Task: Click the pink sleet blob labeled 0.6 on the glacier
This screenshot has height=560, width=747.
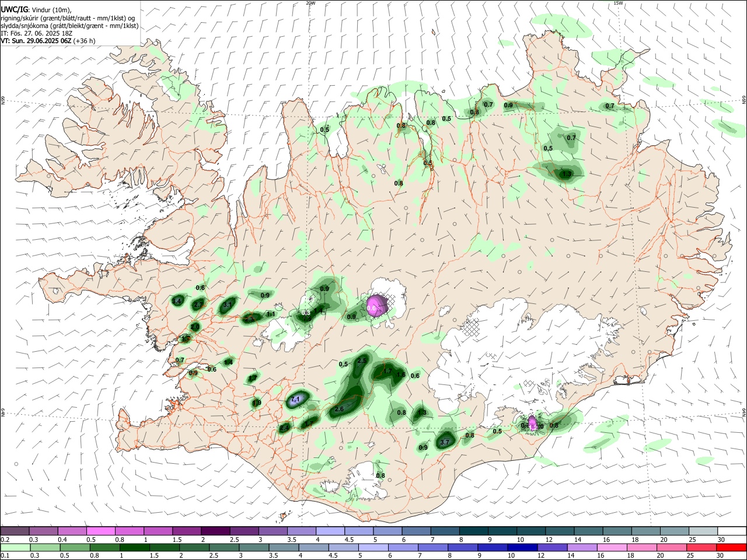Action: click(377, 306)
